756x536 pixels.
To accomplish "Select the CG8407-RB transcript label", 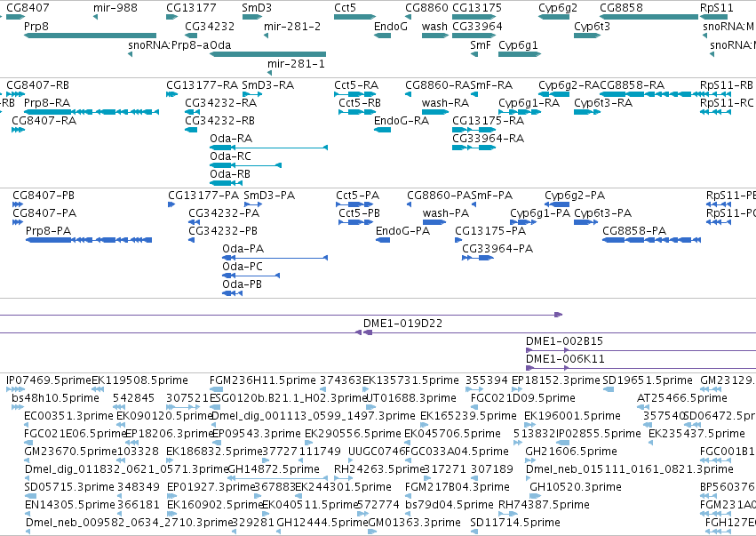I will tap(37, 85).
